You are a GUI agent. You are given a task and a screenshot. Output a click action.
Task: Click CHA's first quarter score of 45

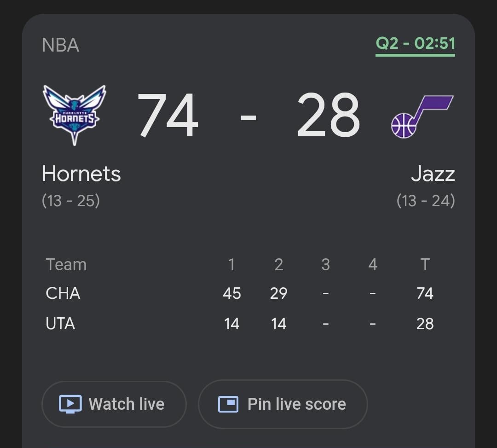(x=232, y=293)
